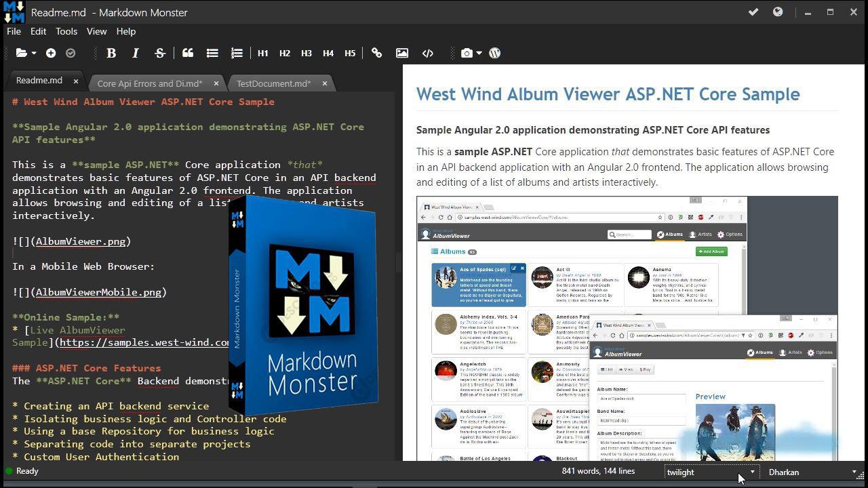Toggle bold formatting

[x=111, y=53]
